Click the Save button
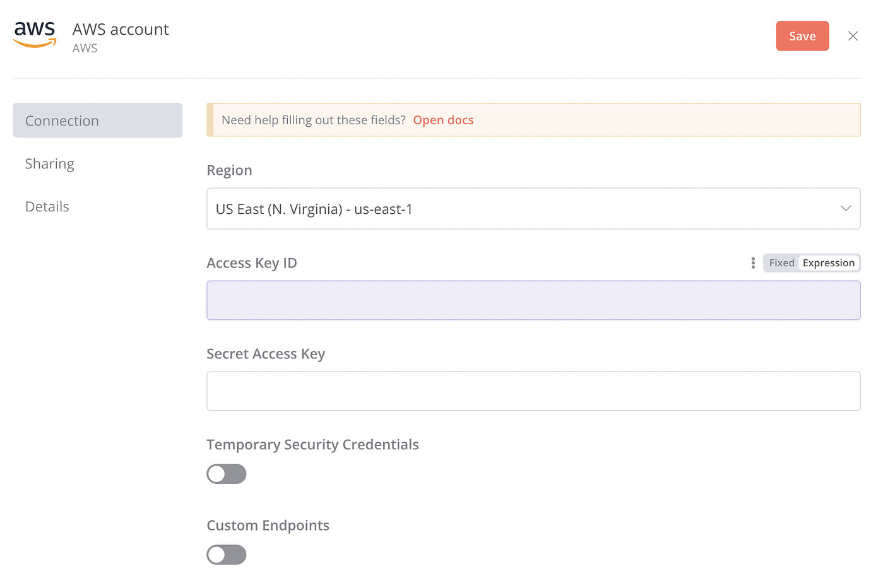This screenshot has height=588, width=871. point(802,36)
